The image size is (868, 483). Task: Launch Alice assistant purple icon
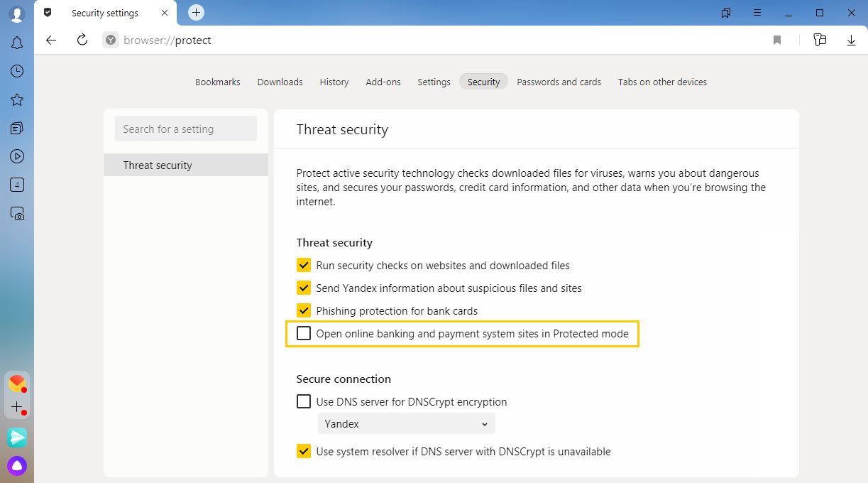(x=17, y=466)
